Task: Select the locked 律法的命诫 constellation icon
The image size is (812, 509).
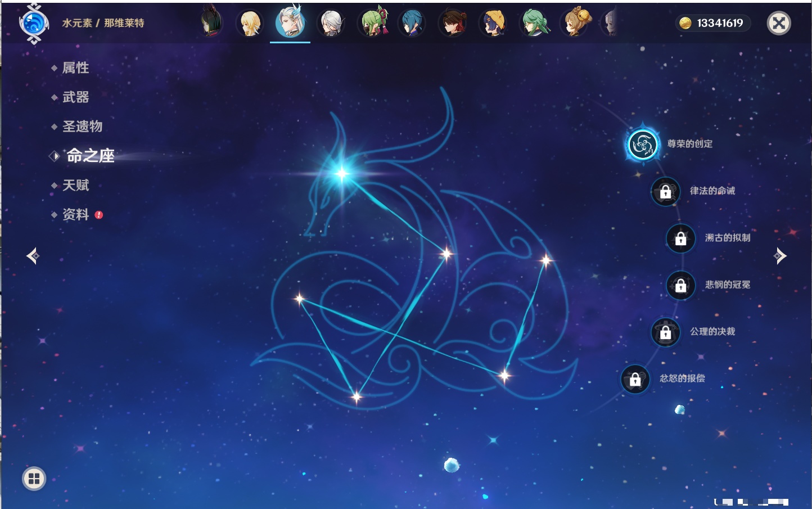Action: click(665, 192)
